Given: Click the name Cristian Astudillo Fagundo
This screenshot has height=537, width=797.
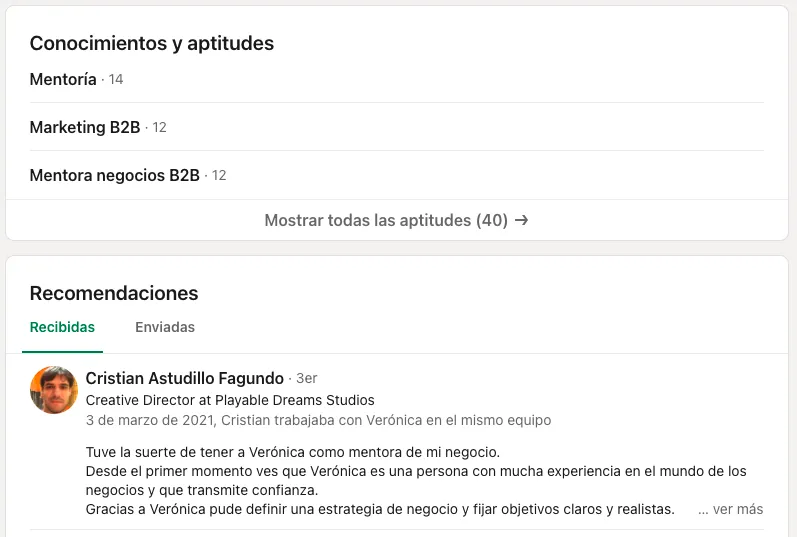Looking at the screenshot, I should point(185,378).
